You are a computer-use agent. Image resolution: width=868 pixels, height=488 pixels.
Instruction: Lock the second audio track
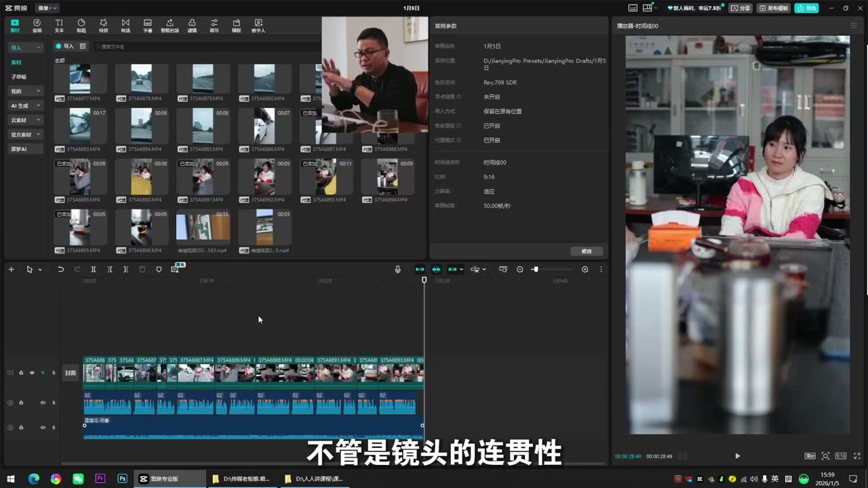(21, 427)
